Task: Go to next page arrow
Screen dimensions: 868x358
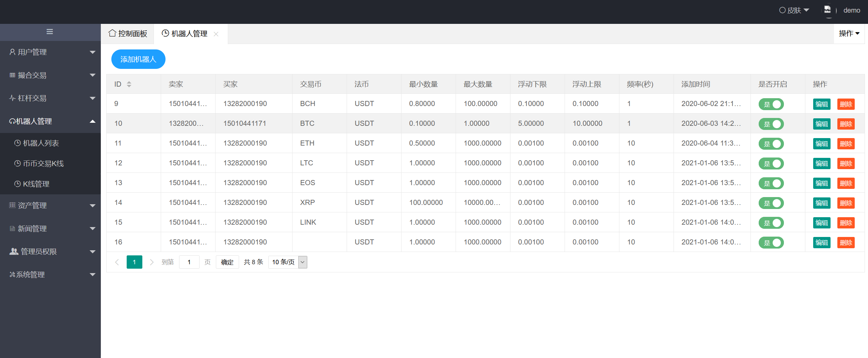Action: point(152,262)
